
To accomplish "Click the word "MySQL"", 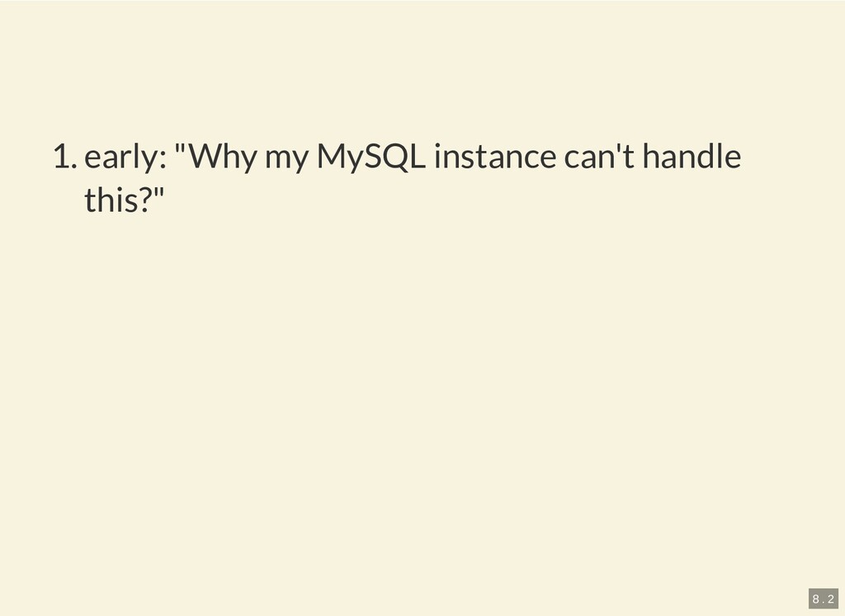I will click(x=371, y=157).
